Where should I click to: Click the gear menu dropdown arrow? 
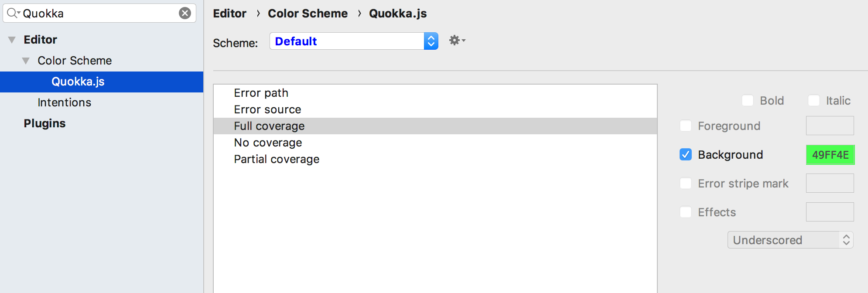pos(463,41)
